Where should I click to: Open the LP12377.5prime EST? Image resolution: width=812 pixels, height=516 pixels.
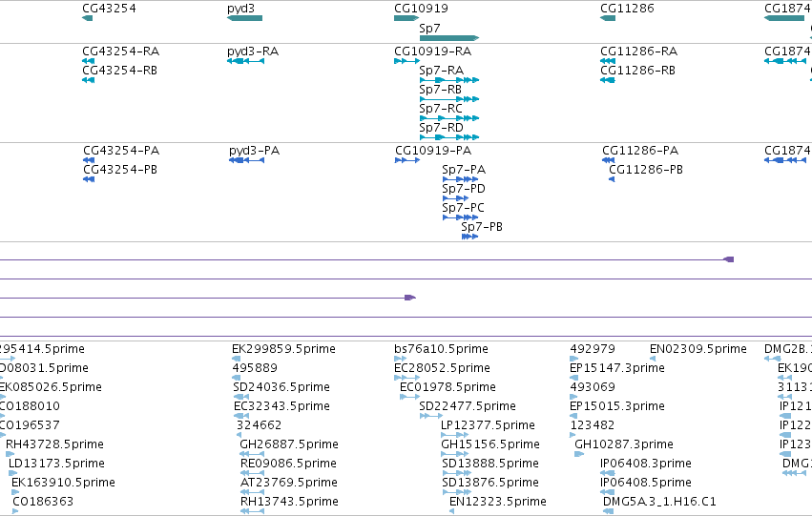tap(488, 425)
